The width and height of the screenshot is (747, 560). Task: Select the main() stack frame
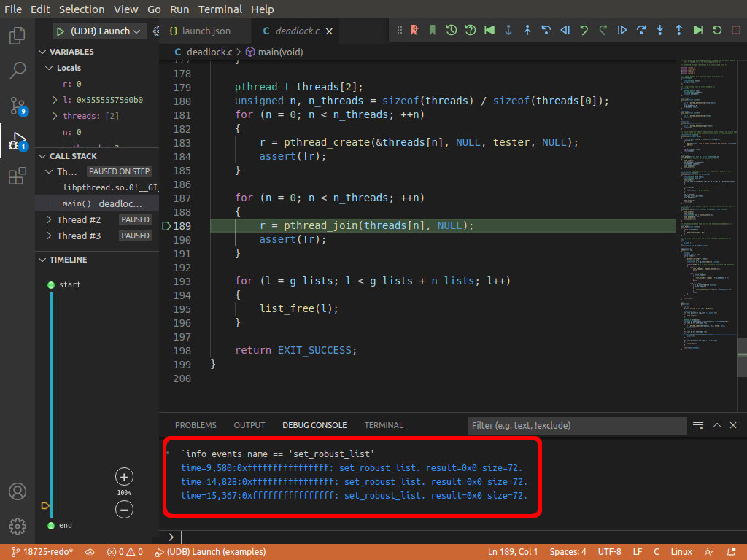(x=97, y=204)
